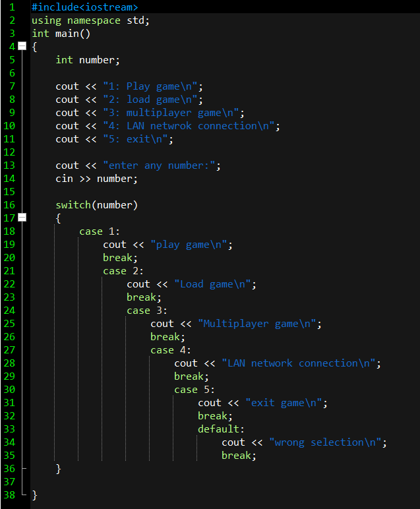Click the string "4: LAN netwrok connection\n"

[189, 126]
